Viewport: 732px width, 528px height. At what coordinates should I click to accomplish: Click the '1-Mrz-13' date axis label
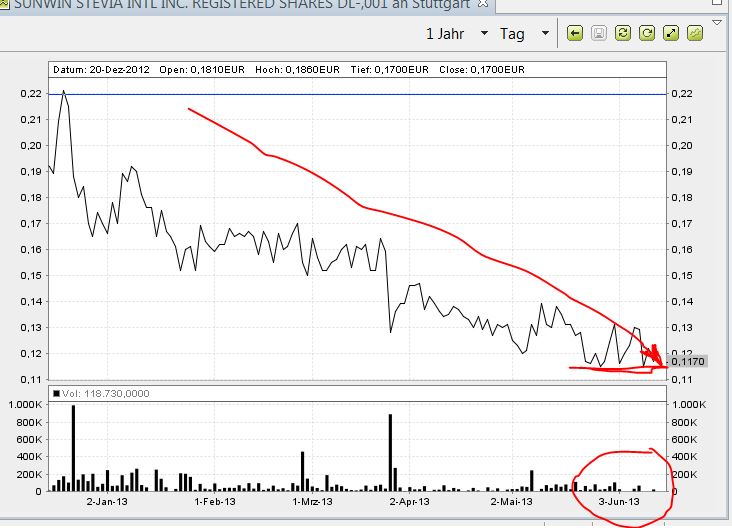312,502
